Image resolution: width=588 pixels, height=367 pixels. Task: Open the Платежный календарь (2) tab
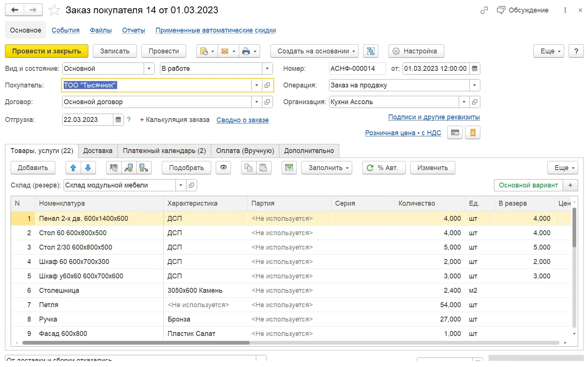[164, 151]
